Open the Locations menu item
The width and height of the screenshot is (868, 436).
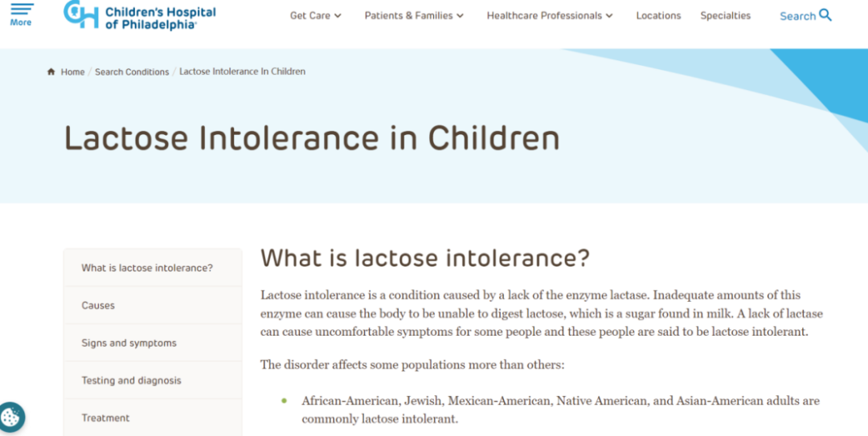(x=658, y=16)
